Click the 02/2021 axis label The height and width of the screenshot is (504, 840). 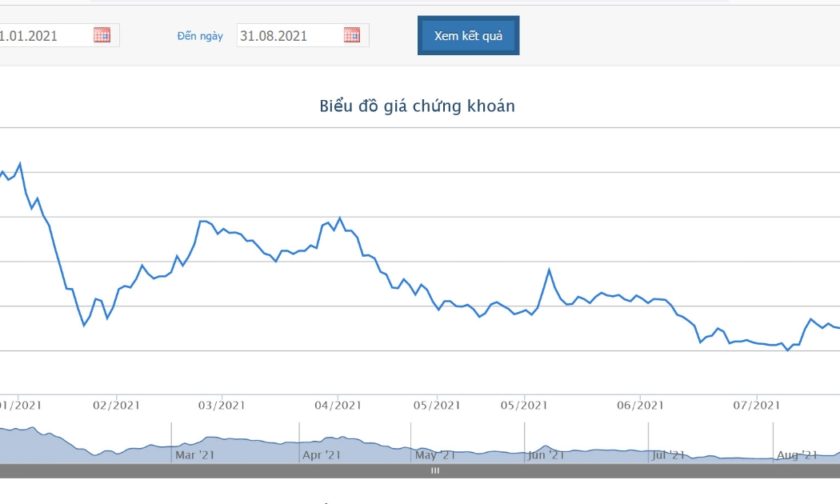[x=116, y=406]
